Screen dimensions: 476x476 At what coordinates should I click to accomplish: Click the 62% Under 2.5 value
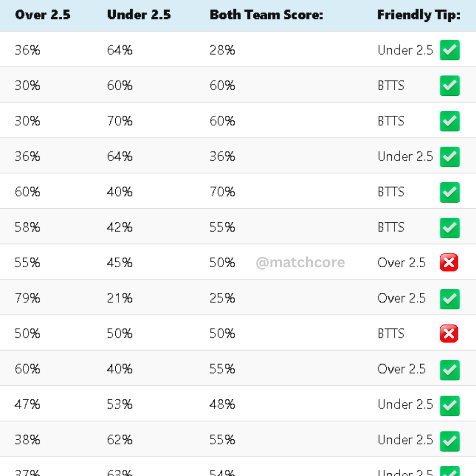click(x=119, y=440)
